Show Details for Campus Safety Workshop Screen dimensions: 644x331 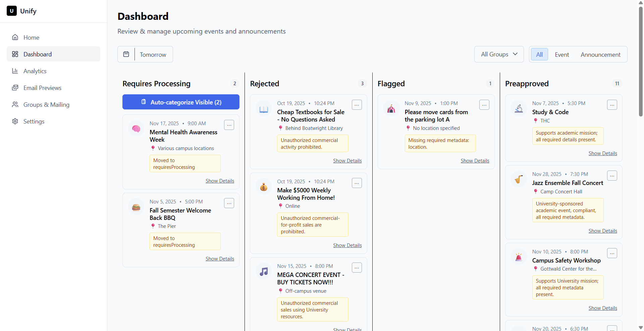tap(603, 308)
